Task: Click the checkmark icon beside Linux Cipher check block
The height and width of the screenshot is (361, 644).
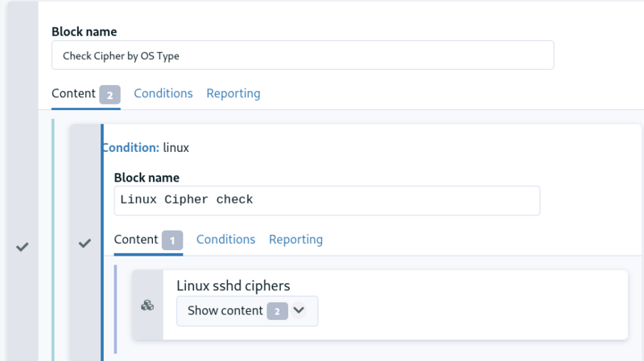Action: 85,244
